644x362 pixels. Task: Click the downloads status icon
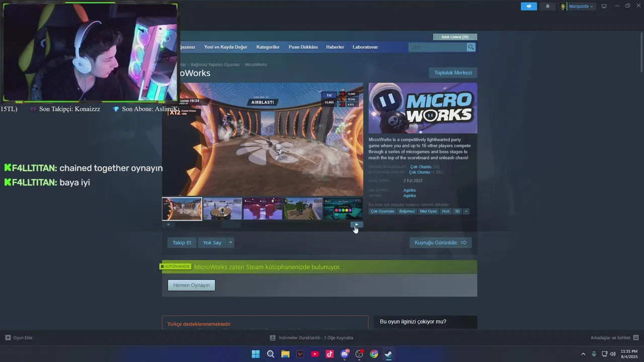(273, 338)
